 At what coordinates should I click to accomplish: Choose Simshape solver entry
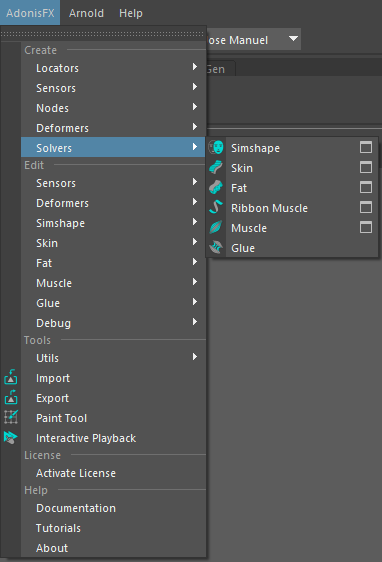292,147
